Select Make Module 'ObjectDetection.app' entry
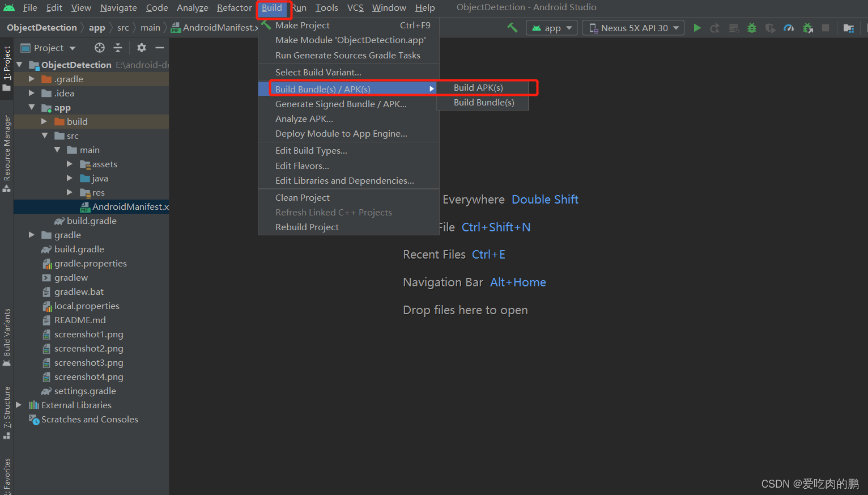 pyautogui.click(x=348, y=40)
